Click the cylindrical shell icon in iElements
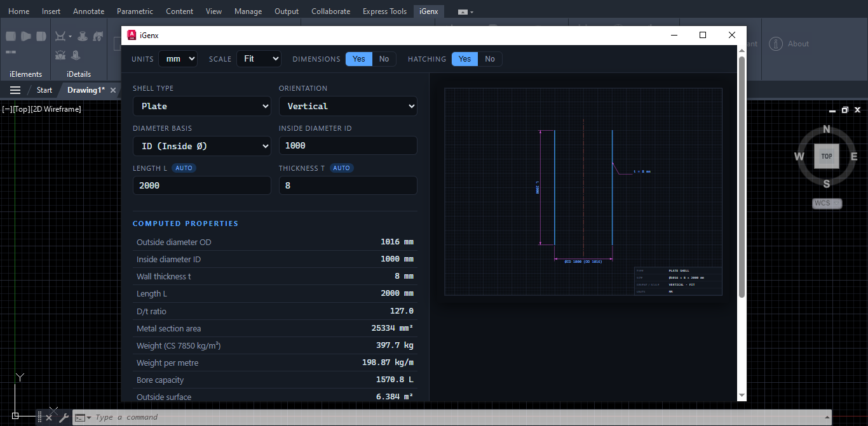This screenshot has height=426, width=868. coord(11,36)
